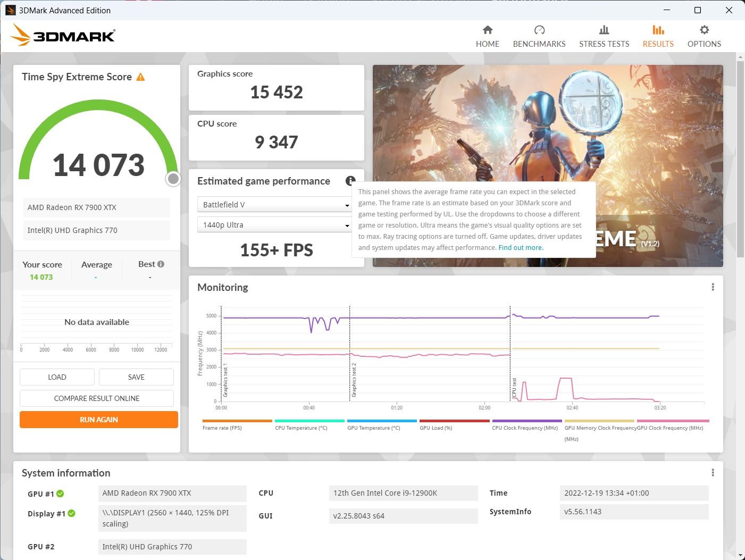Click the vertical scrollbar thumb
Viewport: 745px width, 560px height.
click(740, 160)
